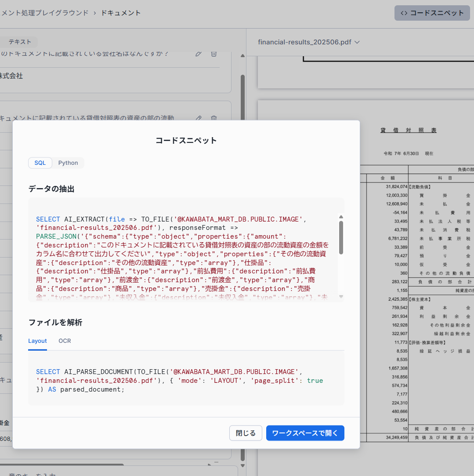Click the コードスニペット button in header
Viewport: 474px width, 476px height.
(432, 13)
